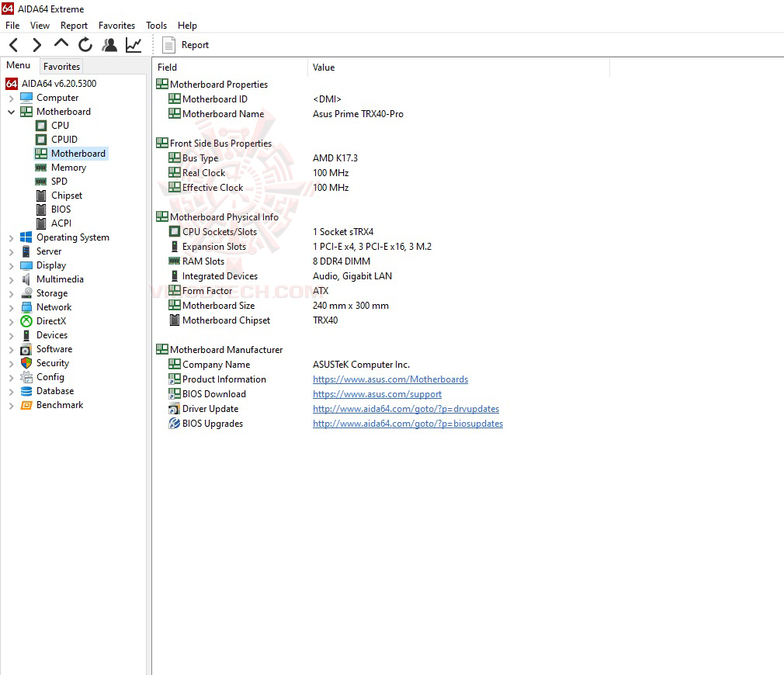
Task: Click the AIDA64 v6.20.5300 root icon
Action: point(12,84)
